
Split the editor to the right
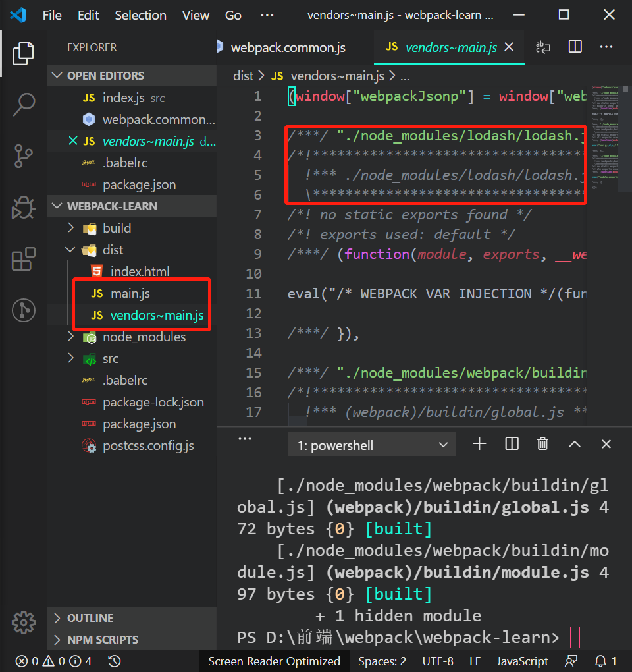tap(575, 47)
